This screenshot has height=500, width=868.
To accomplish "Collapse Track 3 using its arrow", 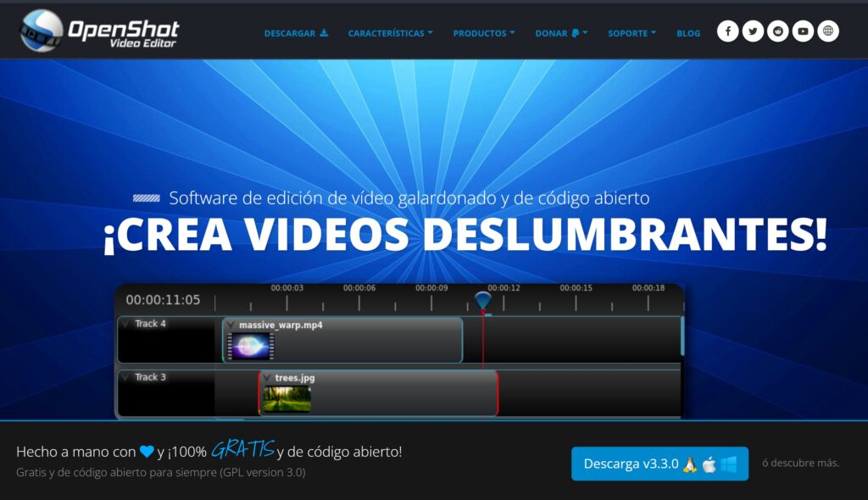I will click(125, 377).
